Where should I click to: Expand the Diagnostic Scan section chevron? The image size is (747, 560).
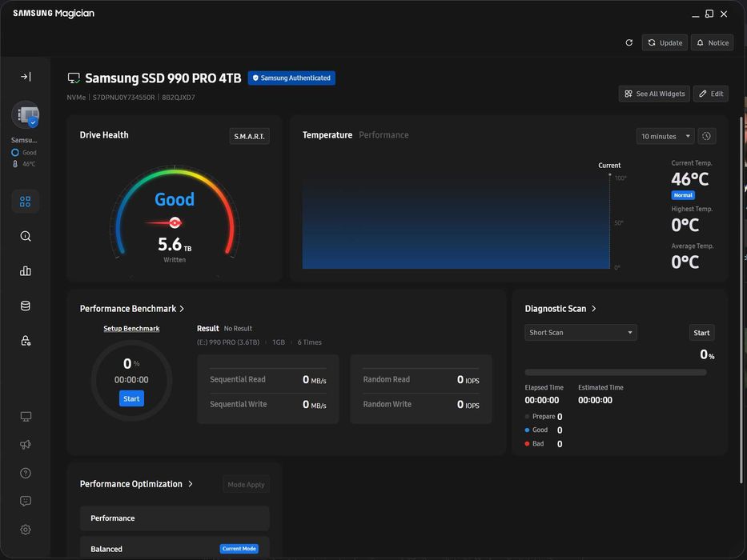coord(593,309)
